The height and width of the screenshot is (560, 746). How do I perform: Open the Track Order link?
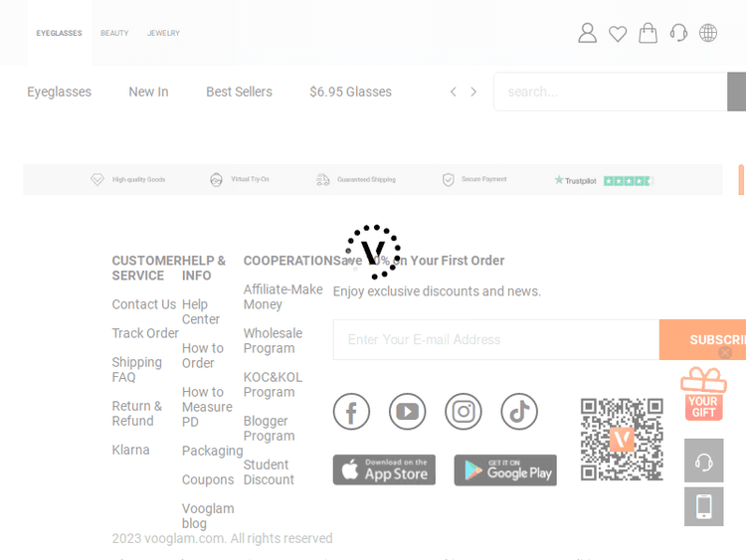145,333
